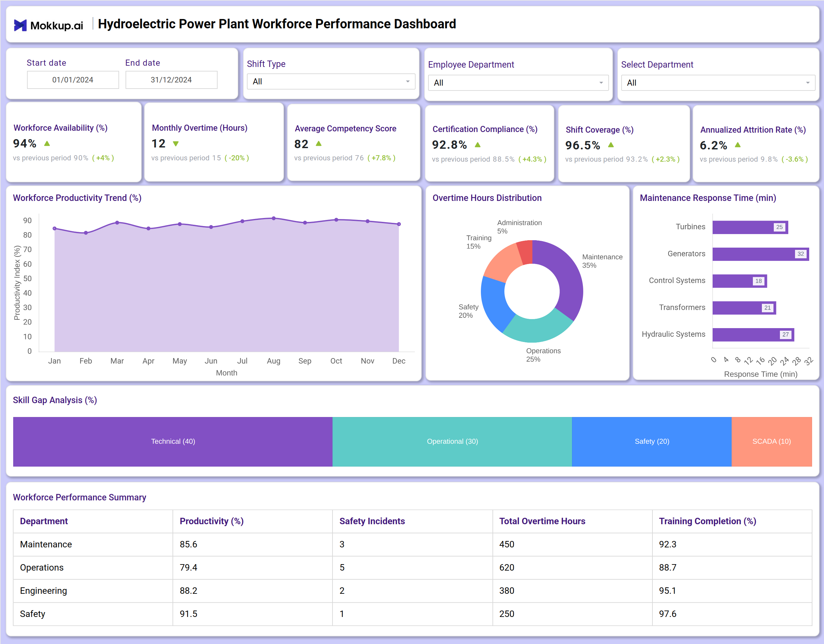
Task: Click the Shift Coverage up-trend arrow
Action: (x=611, y=145)
